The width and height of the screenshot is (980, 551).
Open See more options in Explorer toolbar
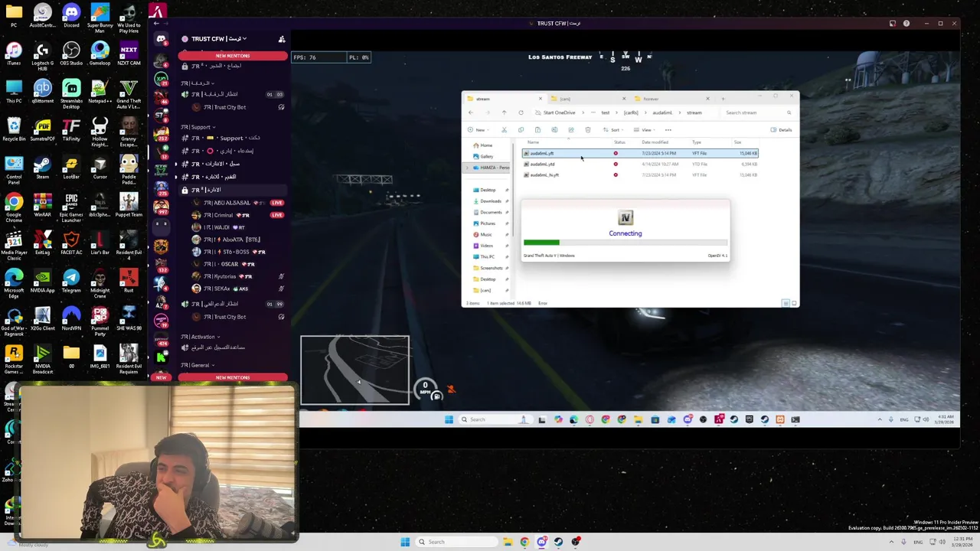tap(668, 130)
